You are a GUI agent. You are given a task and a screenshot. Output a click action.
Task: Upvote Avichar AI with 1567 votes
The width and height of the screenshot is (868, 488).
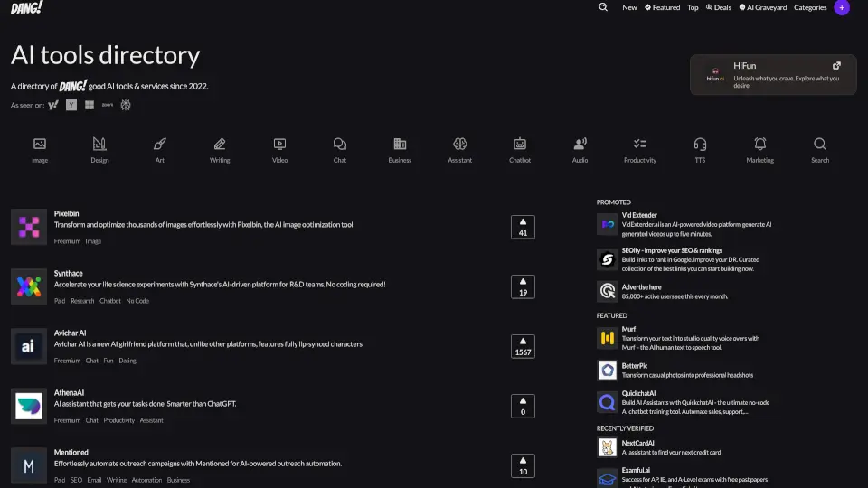[x=523, y=346]
